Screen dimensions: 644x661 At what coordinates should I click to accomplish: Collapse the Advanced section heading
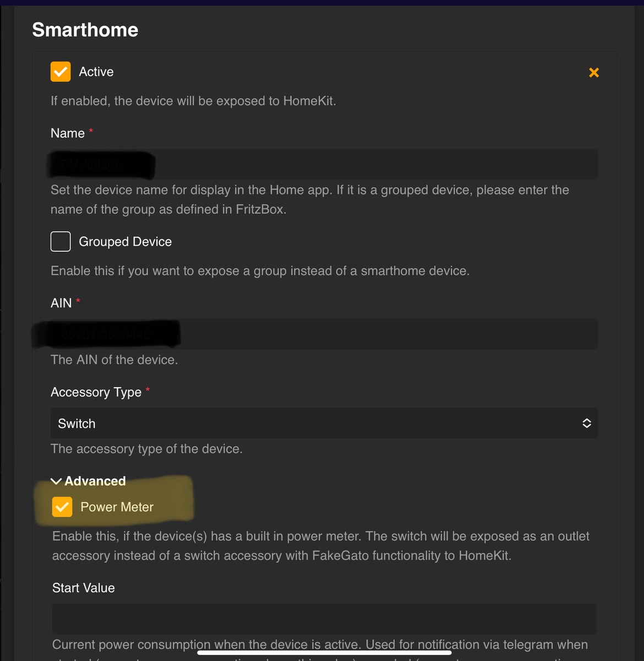(95, 481)
